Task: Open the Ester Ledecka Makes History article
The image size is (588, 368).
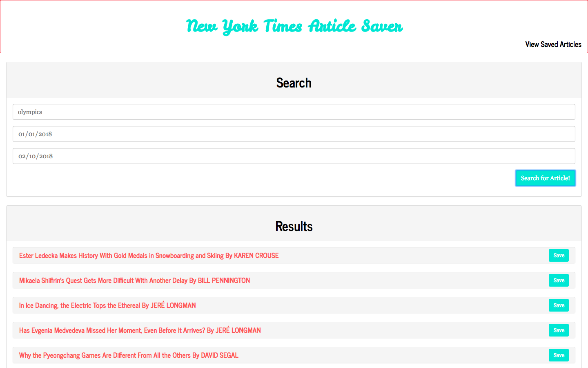Action: click(x=149, y=256)
